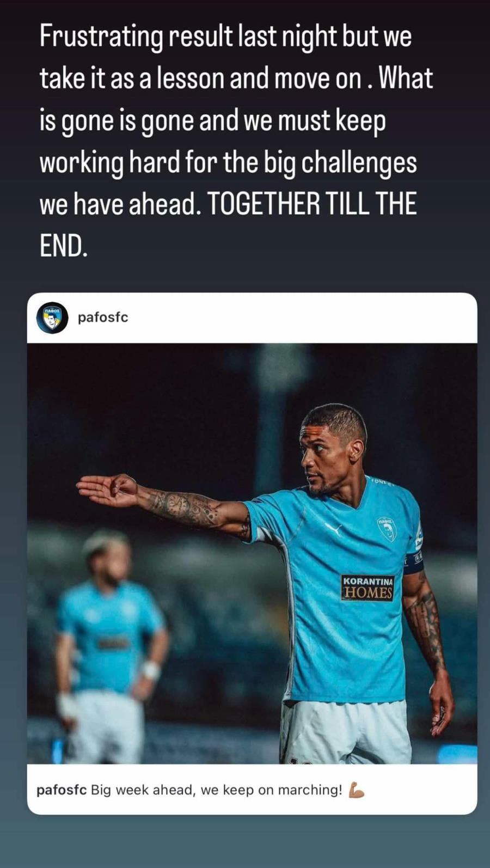The image size is (490, 868).
Task: Open the pafosfc profile avatar
Action: point(52,317)
